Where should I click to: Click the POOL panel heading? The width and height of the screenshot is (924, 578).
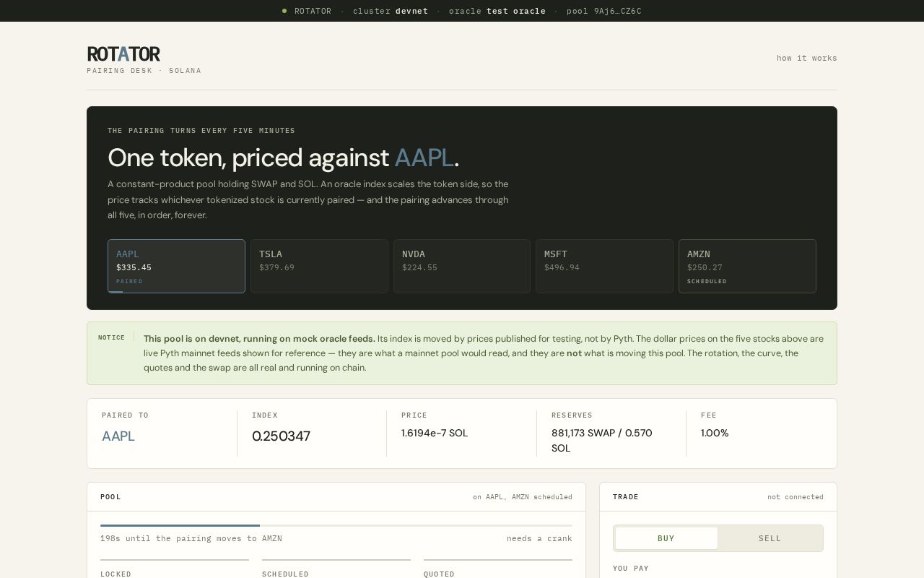tap(110, 497)
